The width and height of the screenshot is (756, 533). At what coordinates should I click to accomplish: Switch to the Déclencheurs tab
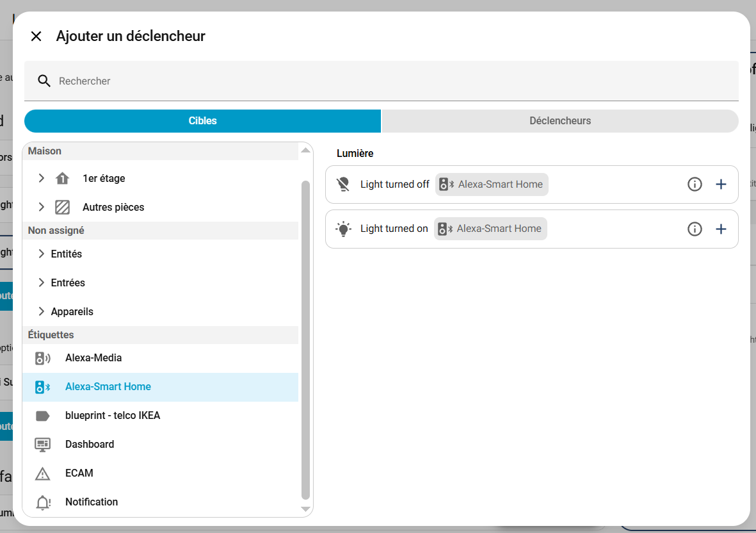point(560,120)
